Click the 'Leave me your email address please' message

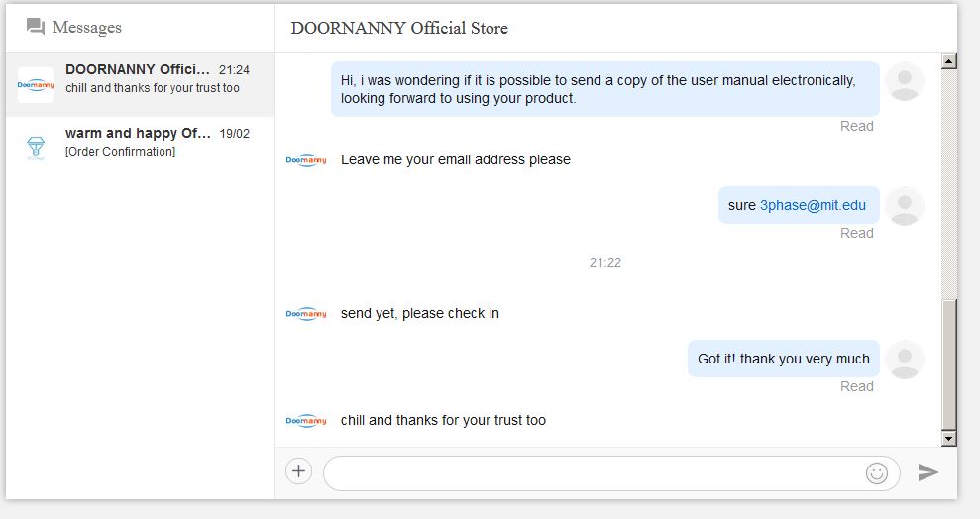pos(456,159)
